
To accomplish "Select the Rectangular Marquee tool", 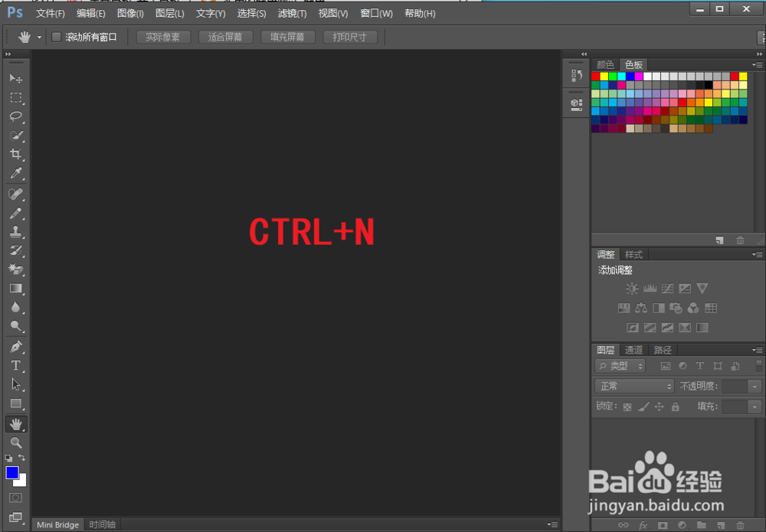I will [x=15, y=98].
